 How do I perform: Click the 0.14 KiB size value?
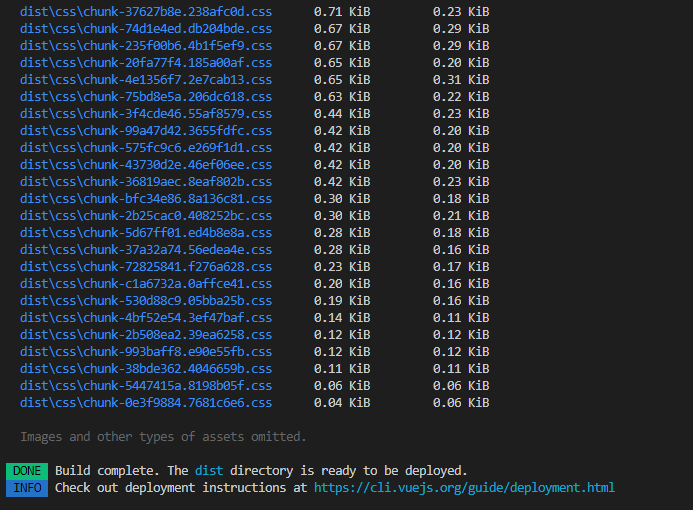point(342,318)
